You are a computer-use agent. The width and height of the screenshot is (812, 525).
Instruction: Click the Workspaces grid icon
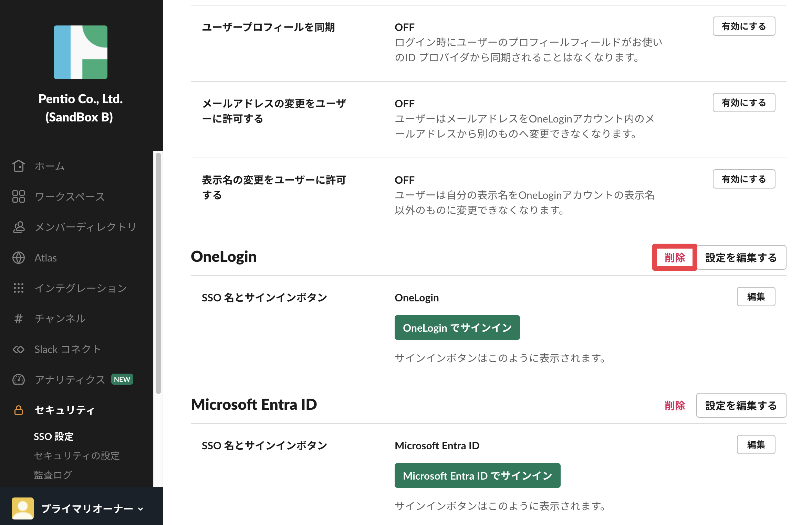19,196
